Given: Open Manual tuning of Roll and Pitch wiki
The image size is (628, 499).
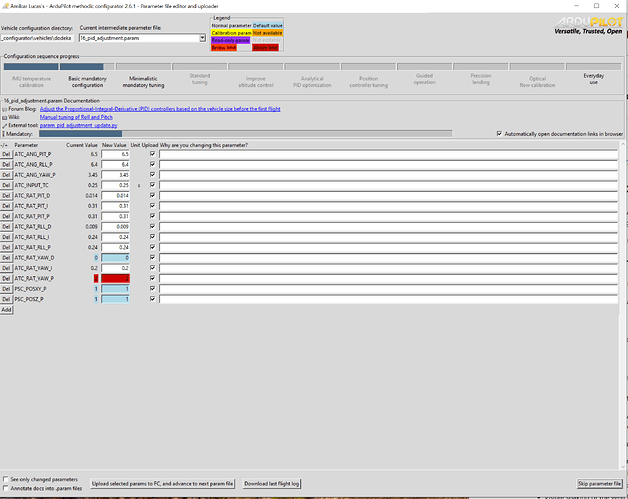Looking at the screenshot, I should [76, 117].
